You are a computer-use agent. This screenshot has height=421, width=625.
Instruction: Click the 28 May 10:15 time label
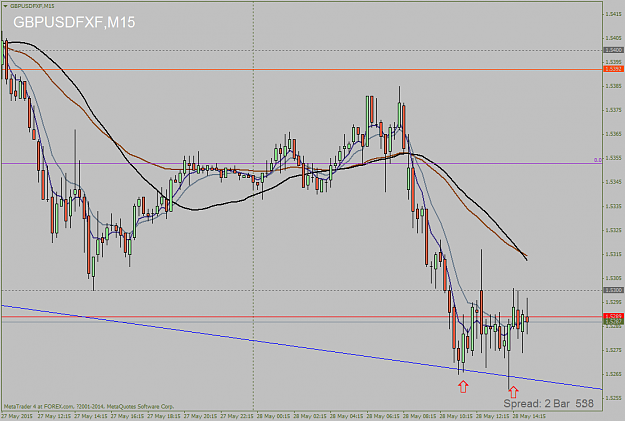tap(457, 417)
